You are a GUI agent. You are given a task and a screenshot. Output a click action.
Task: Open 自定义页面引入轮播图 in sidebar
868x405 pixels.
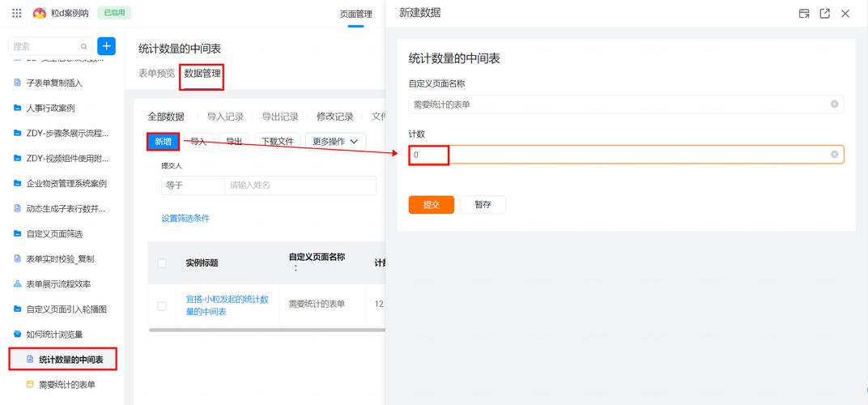pos(66,309)
